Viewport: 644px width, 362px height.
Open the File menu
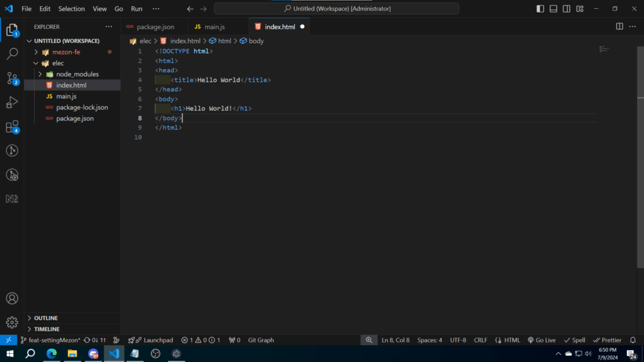click(26, 9)
